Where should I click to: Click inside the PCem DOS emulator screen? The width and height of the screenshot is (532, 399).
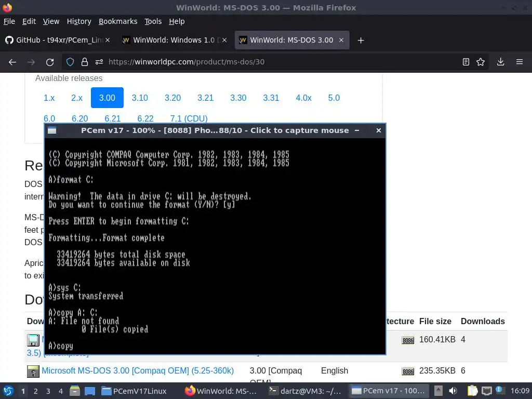215,246
